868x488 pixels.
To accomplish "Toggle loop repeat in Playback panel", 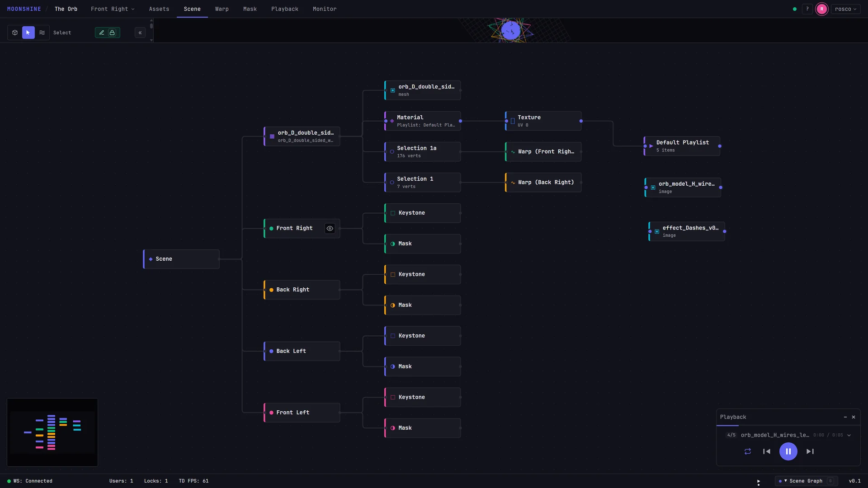I will point(748,451).
